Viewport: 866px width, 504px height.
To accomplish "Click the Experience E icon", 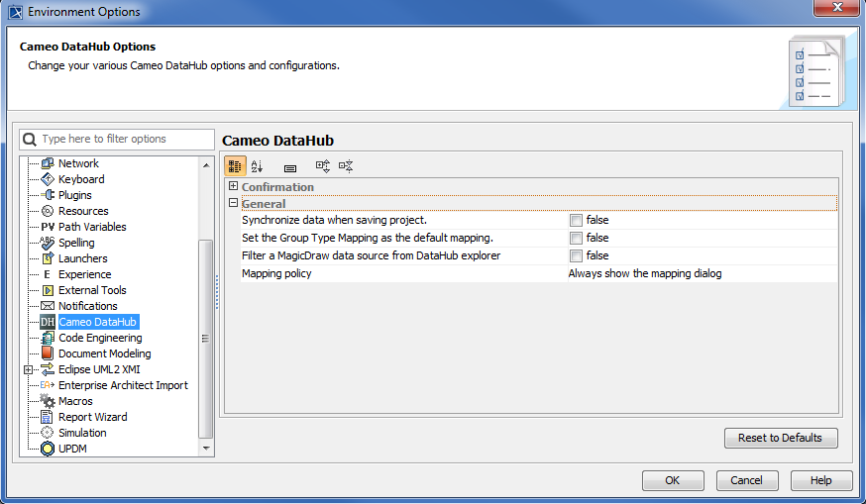I will point(47,274).
